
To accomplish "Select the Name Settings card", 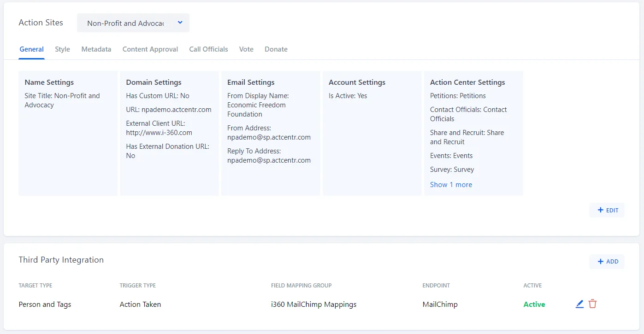I will pos(68,133).
